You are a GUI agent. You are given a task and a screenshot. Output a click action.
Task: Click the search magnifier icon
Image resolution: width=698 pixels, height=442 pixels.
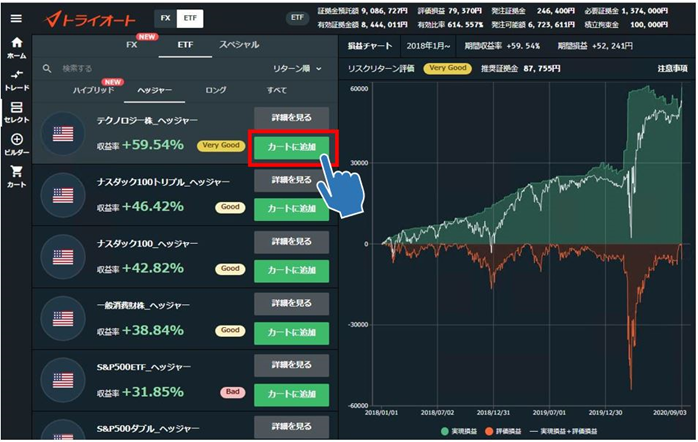(47, 69)
